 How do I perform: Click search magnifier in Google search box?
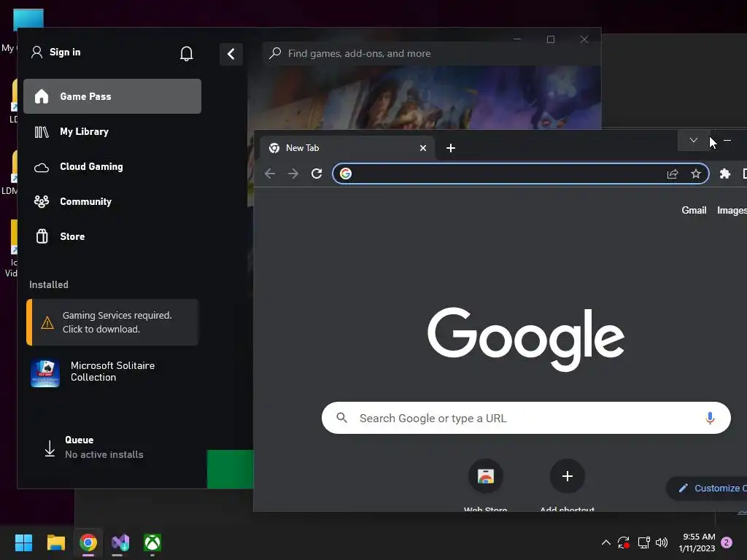pyautogui.click(x=341, y=418)
